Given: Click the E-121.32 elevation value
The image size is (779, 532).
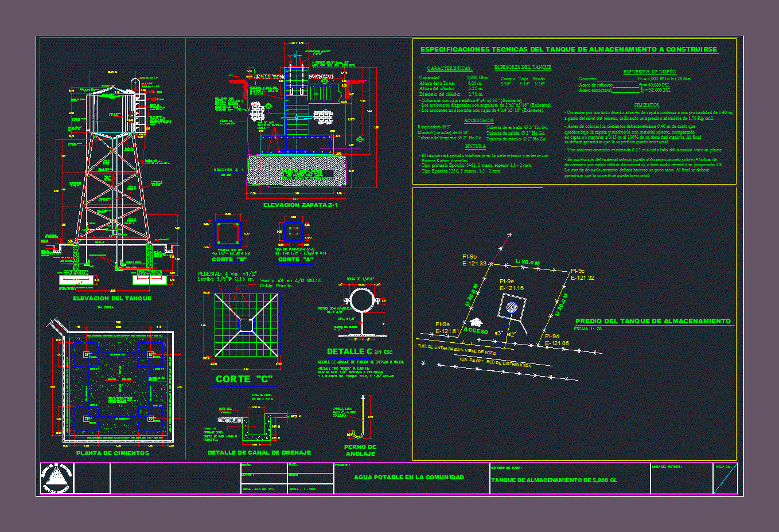Looking at the screenshot, I should coord(582,278).
